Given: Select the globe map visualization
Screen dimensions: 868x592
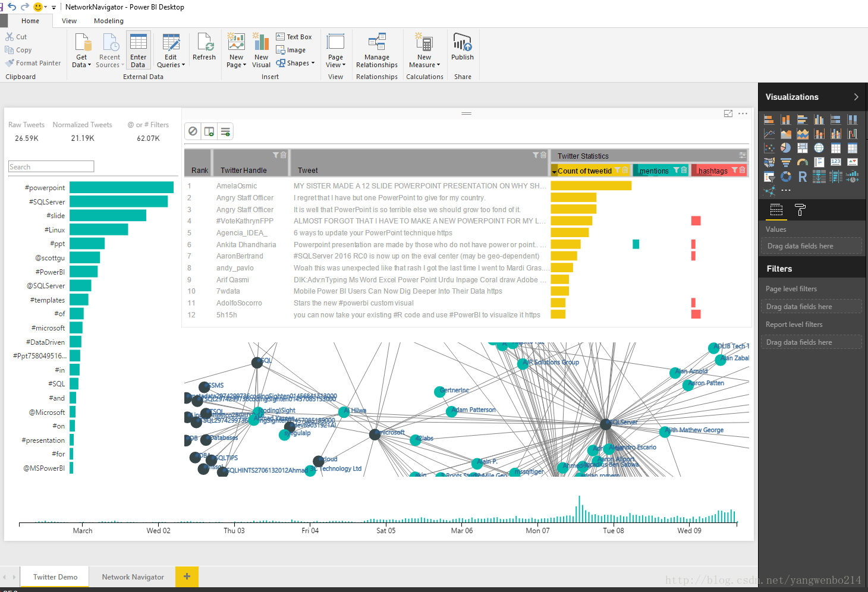Looking at the screenshot, I should point(819,148).
